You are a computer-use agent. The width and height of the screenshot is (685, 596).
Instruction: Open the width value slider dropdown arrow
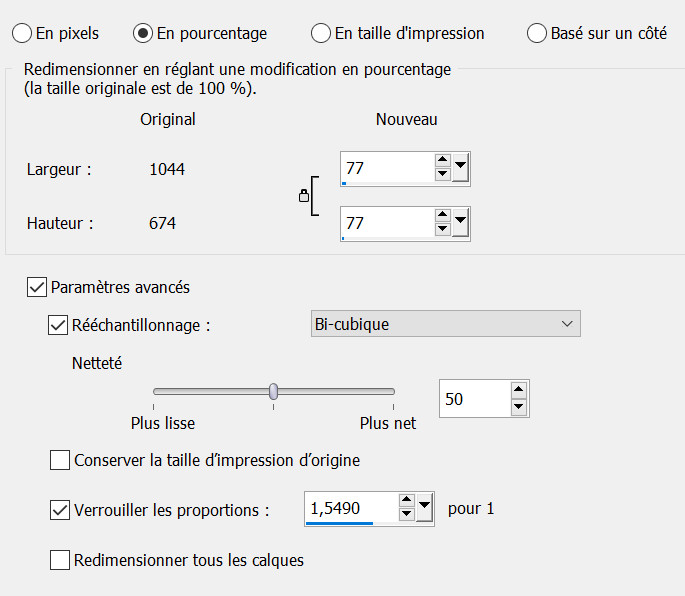pyautogui.click(x=461, y=168)
